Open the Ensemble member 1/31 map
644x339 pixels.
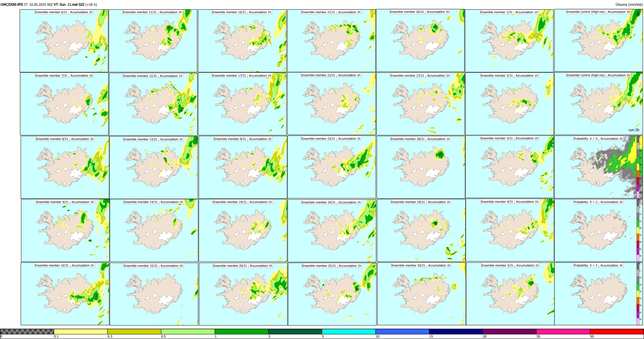[509, 41]
